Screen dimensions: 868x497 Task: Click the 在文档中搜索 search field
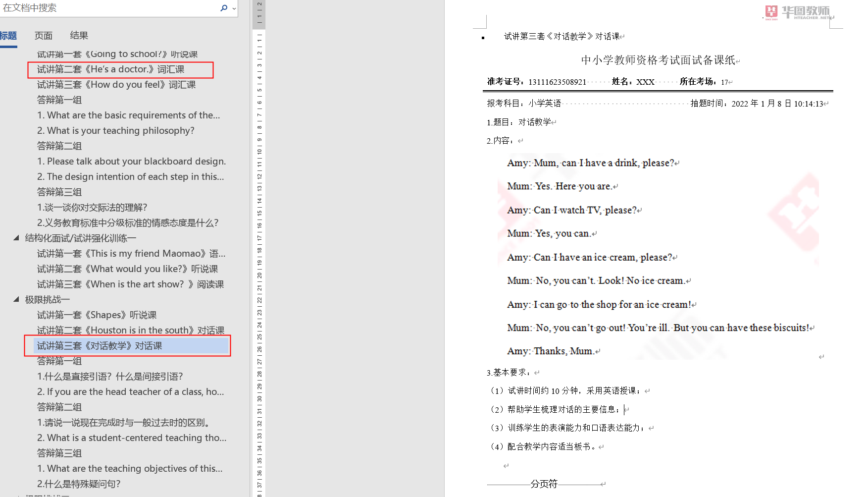click(x=109, y=8)
